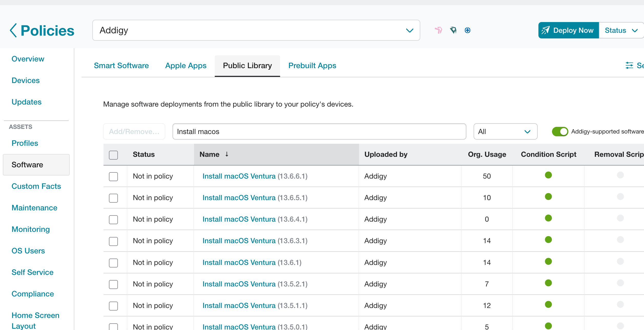
Task: Click gray Removal Script dot for Ventura 13.6.5.1
Action: click(620, 197)
